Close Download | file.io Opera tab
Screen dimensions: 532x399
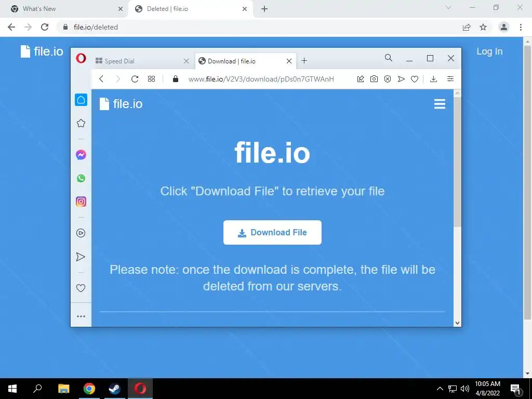coord(289,61)
